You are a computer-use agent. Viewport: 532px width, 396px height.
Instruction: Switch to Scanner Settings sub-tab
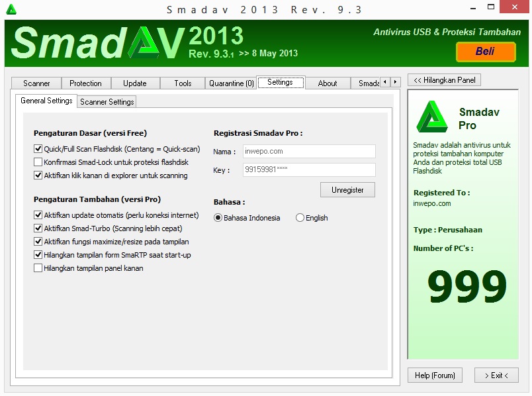[x=107, y=102]
